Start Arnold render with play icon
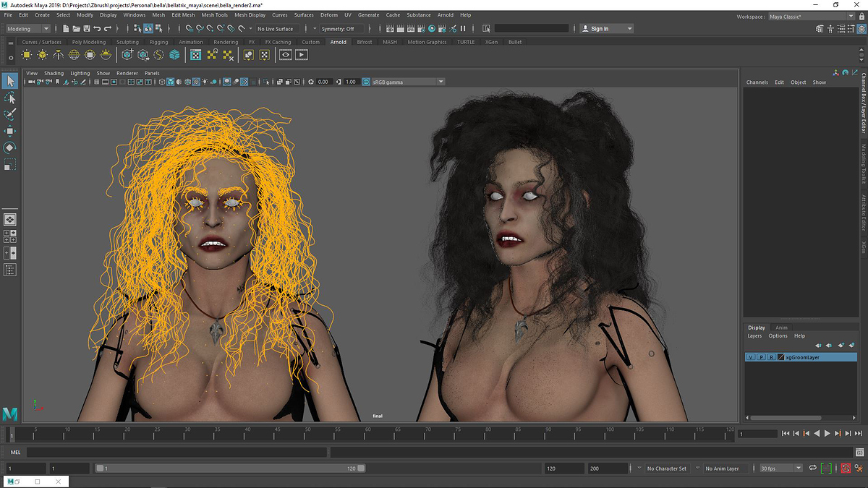868x488 pixels. [302, 54]
